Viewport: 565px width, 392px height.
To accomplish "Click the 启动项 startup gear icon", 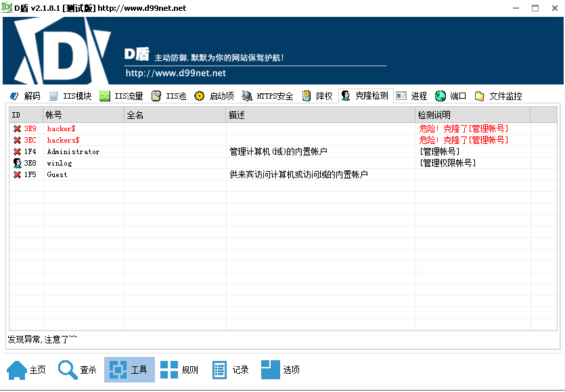I will (x=199, y=96).
